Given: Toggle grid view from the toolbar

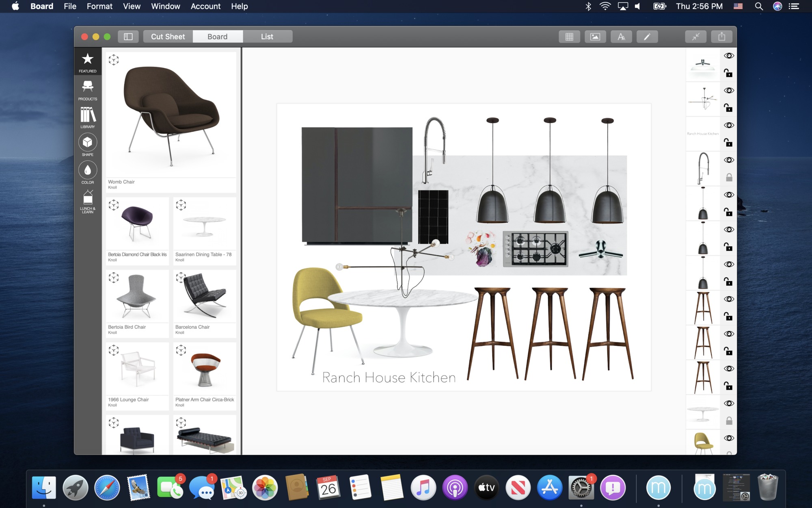Looking at the screenshot, I should point(569,36).
